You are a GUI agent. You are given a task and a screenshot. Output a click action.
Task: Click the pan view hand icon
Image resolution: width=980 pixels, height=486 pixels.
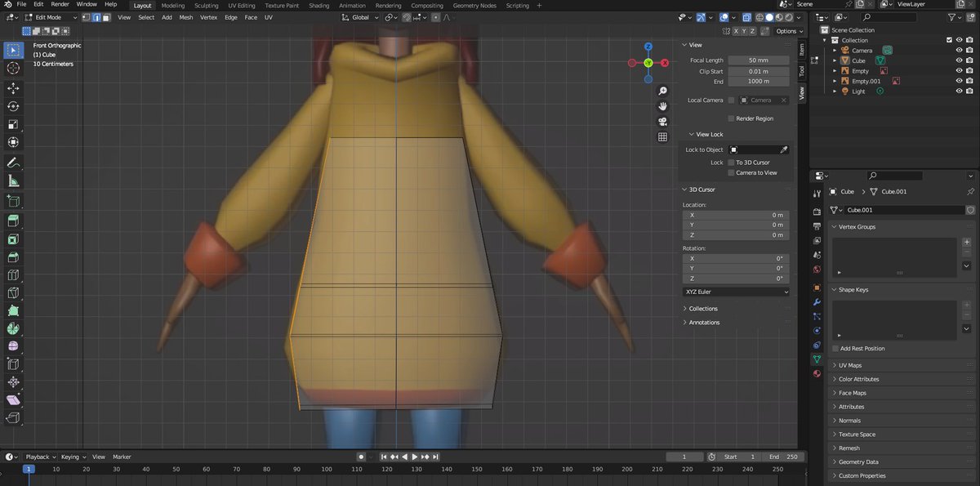pyautogui.click(x=663, y=106)
